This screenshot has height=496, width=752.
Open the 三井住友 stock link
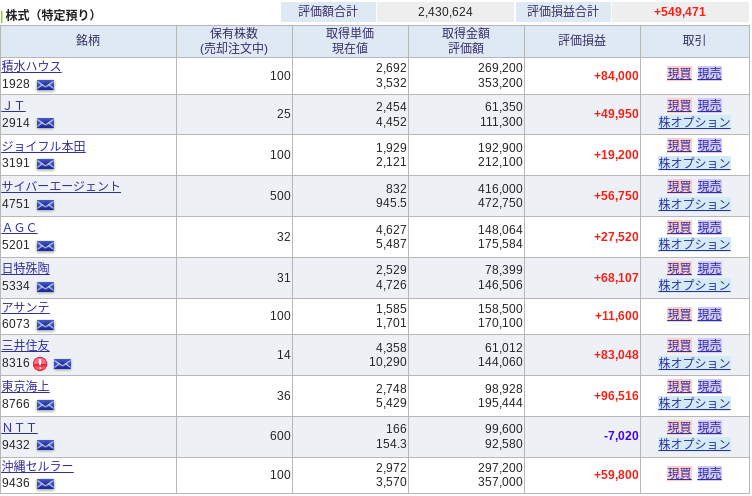[25, 345]
